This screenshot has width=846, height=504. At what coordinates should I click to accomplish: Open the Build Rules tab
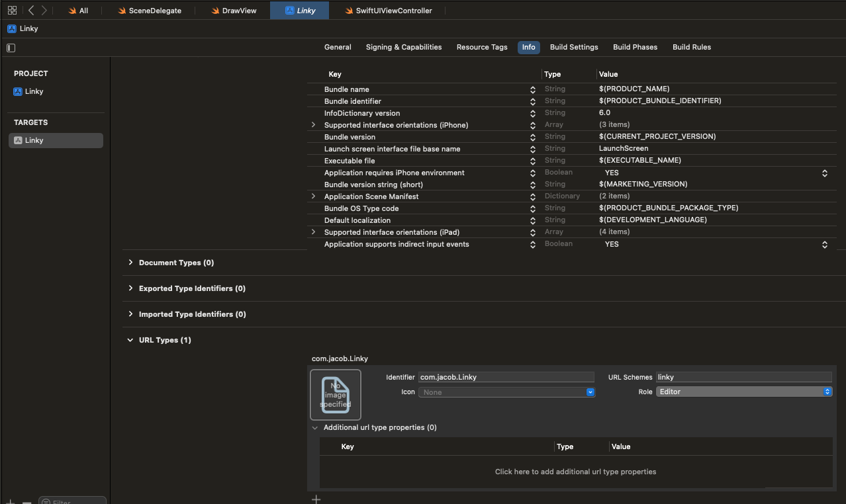pyautogui.click(x=692, y=47)
